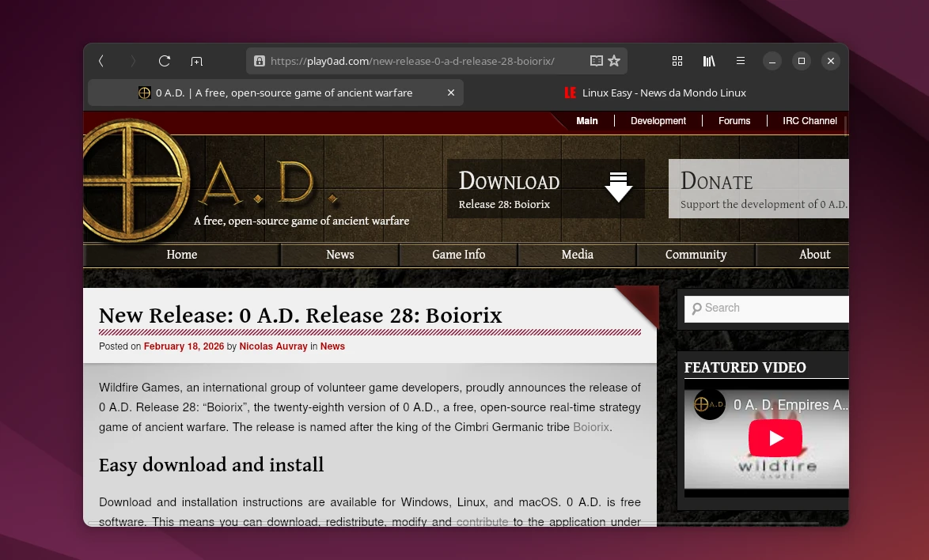
Task: Reload the current page
Action: click(165, 61)
